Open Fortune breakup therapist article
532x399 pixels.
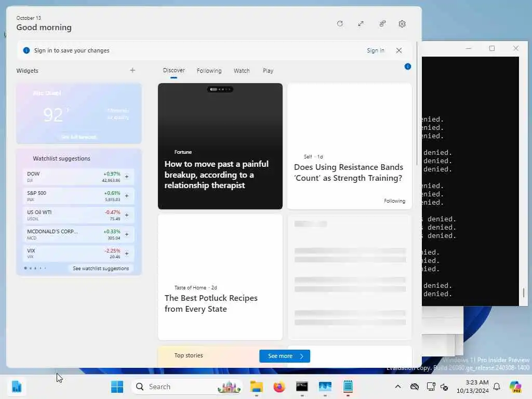[x=220, y=146]
